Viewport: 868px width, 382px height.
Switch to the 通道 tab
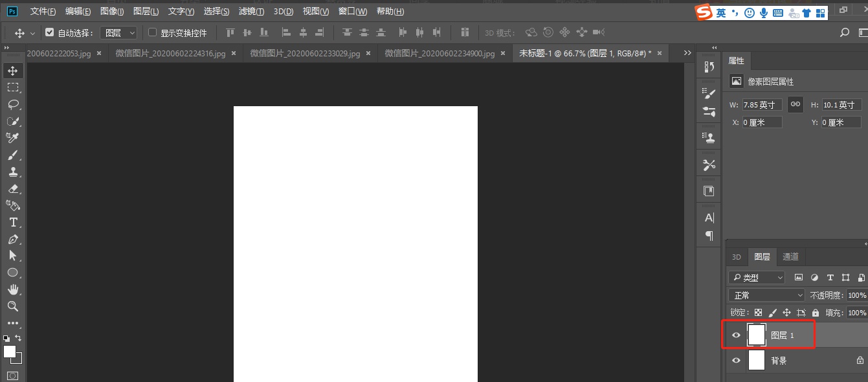(x=790, y=256)
